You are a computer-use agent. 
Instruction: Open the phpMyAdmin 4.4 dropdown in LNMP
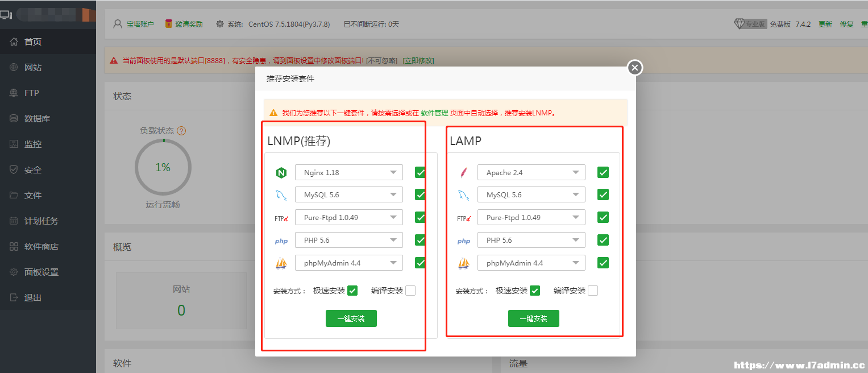[x=349, y=263]
